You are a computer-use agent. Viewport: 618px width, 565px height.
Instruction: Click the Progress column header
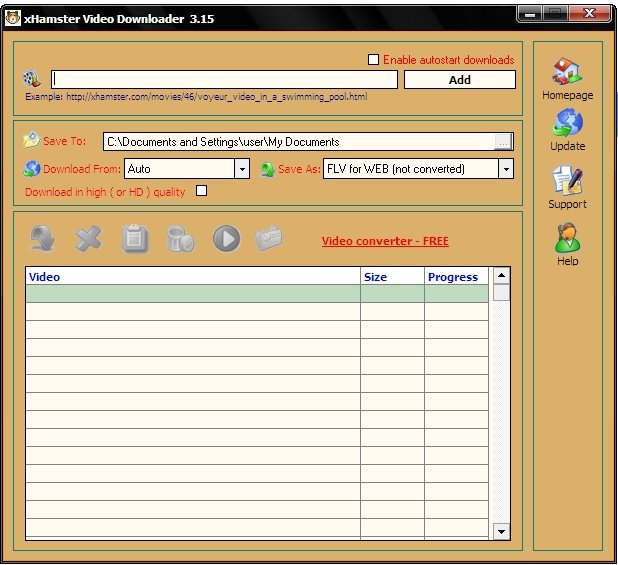tap(456, 277)
